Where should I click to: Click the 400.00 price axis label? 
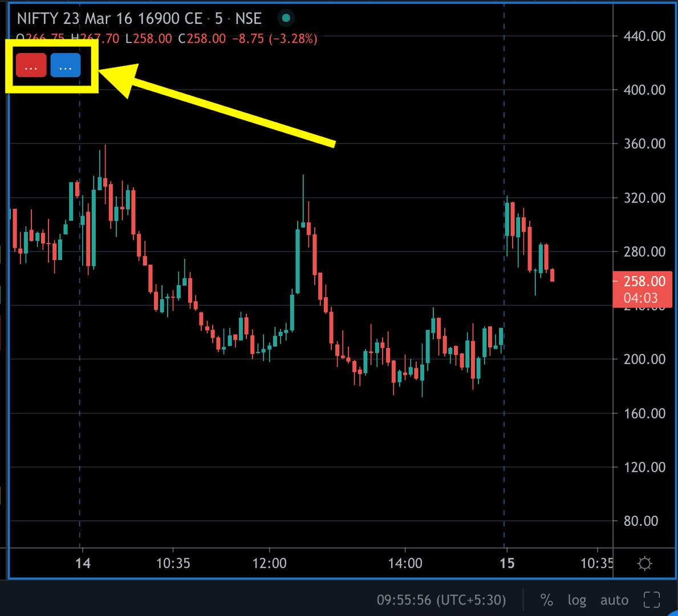pyautogui.click(x=644, y=90)
